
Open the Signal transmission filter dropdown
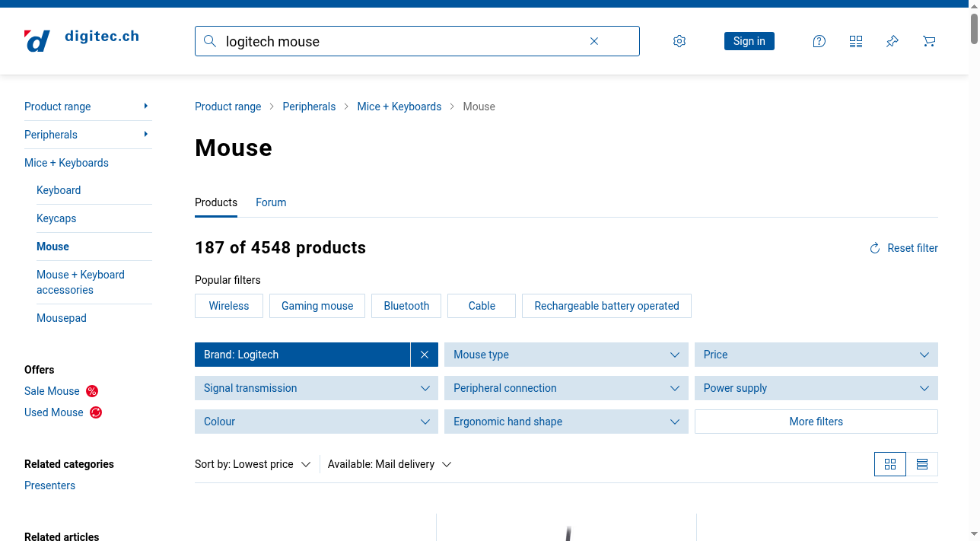pos(317,388)
